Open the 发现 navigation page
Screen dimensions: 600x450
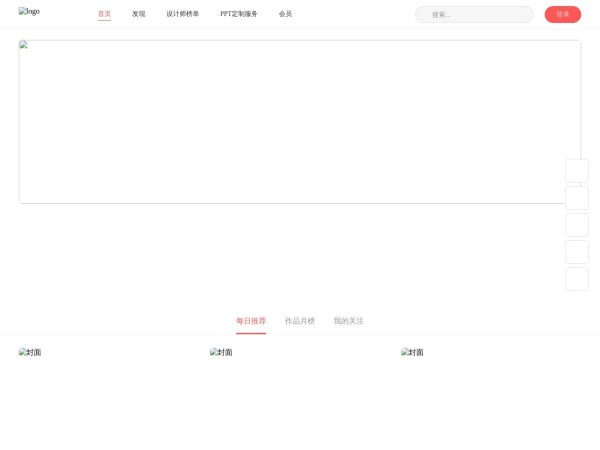coord(138,14)
